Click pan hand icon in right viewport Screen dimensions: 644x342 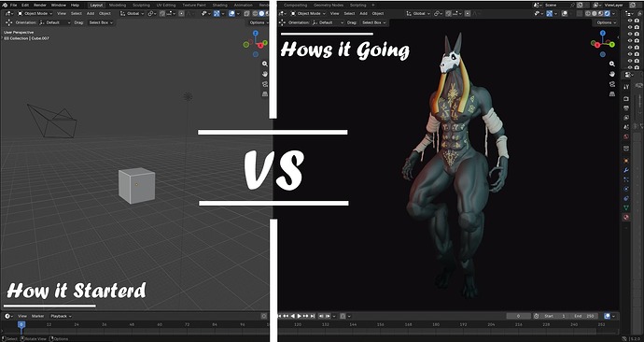(612, 74)
